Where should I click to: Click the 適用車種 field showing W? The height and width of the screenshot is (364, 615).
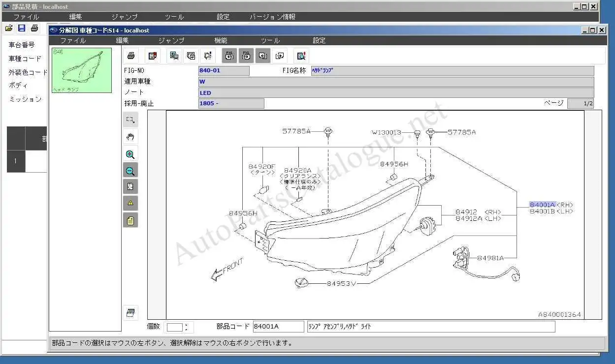coord(396,82)
